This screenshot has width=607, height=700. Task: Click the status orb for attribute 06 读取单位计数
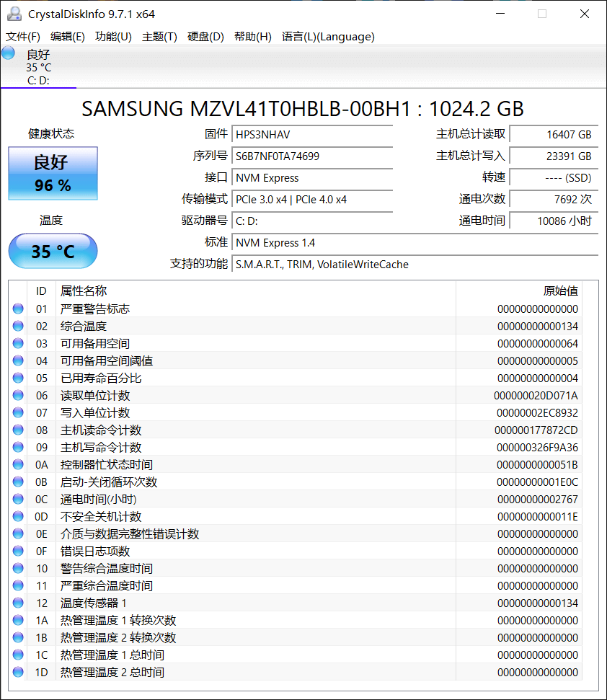(x=18, y=395)
